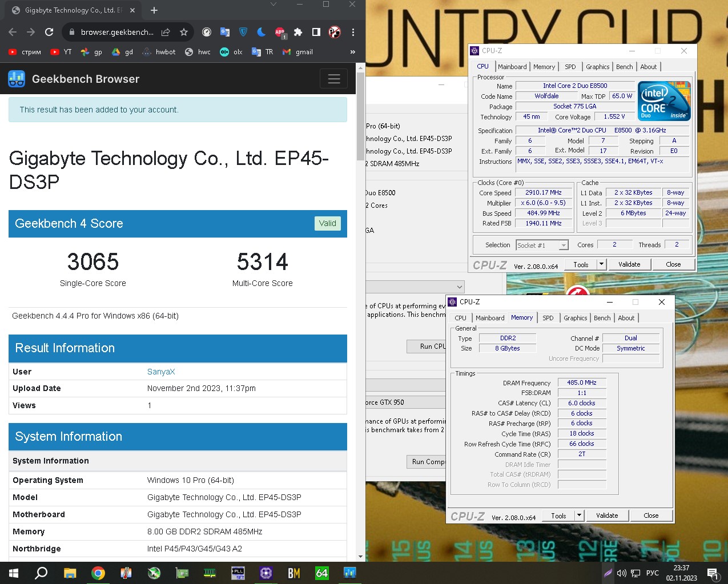
Task: Switch to Memory tab in top CPU-Z
Action: coord(544,67)
